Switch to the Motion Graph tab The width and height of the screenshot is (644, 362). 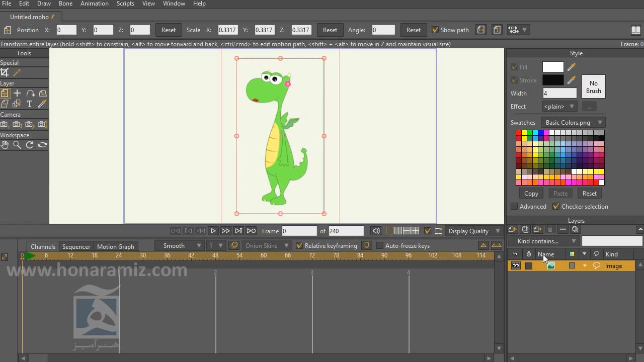[116, 246]
